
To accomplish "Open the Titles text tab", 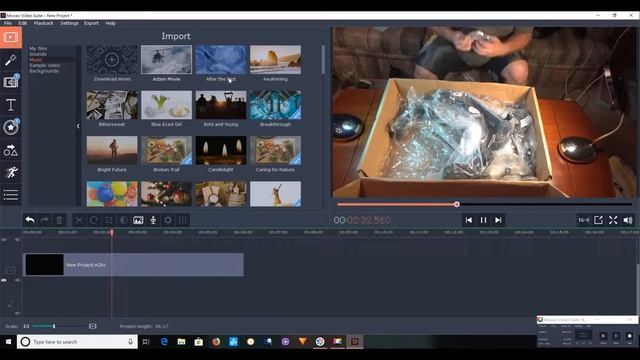I will (x=11, y=105).
